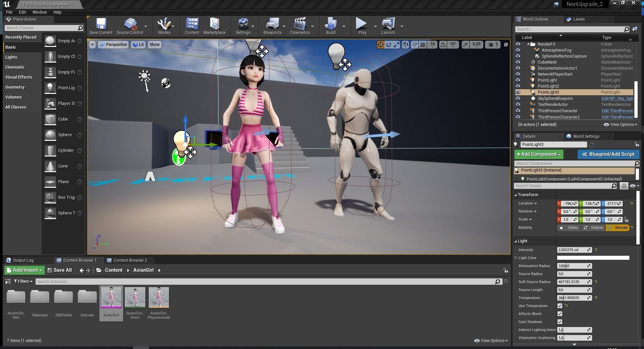644x349 pixels.
Task: Select the Cube actor icon
Action: [x=50, y=119]
